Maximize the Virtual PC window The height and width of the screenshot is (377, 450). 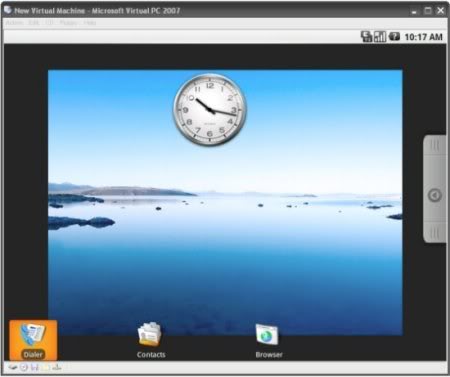click(x=428, y=11)
